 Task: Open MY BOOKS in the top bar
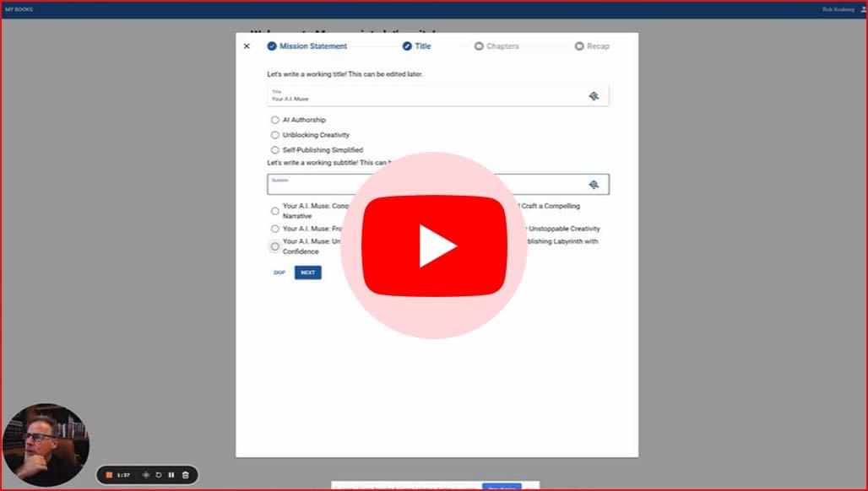tap(19, 9)
